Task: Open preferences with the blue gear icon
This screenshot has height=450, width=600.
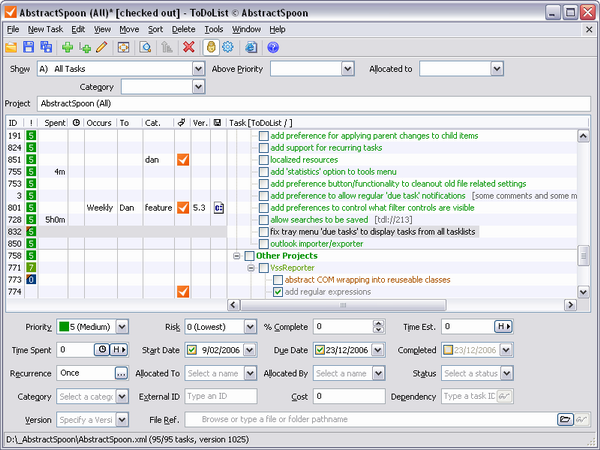Action: (228, 47)
